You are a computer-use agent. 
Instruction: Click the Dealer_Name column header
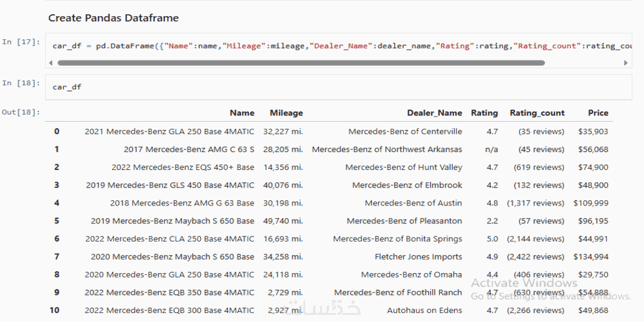(435, 113)
